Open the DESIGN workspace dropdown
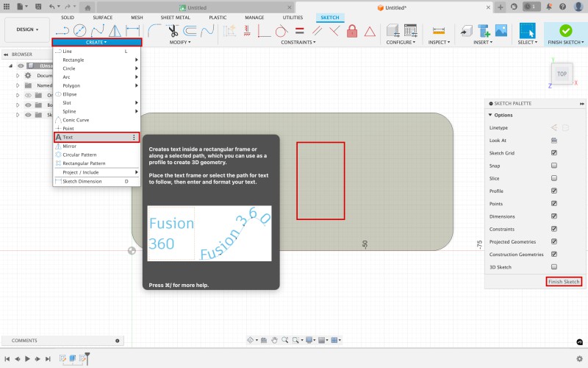The image size is (588, 368). pyautogui.click(x=27, y=30)
